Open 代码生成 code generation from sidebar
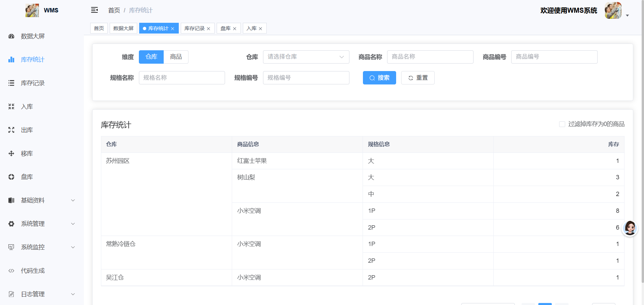Image resolution: width=644 pixels, height=305 pixels. (33, 270)
